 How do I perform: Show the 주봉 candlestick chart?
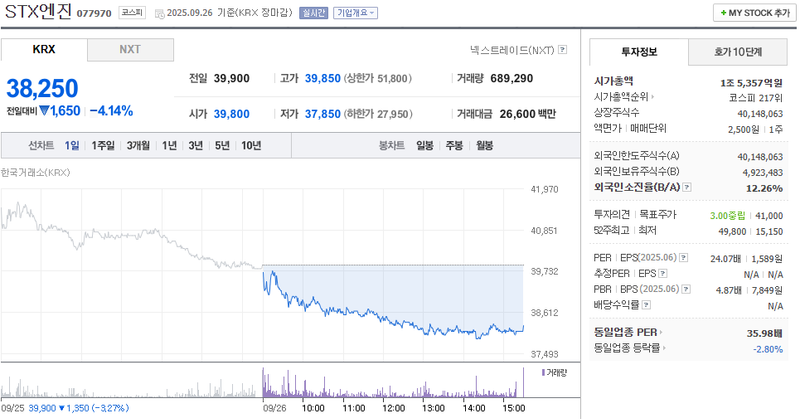click(454, 145)
